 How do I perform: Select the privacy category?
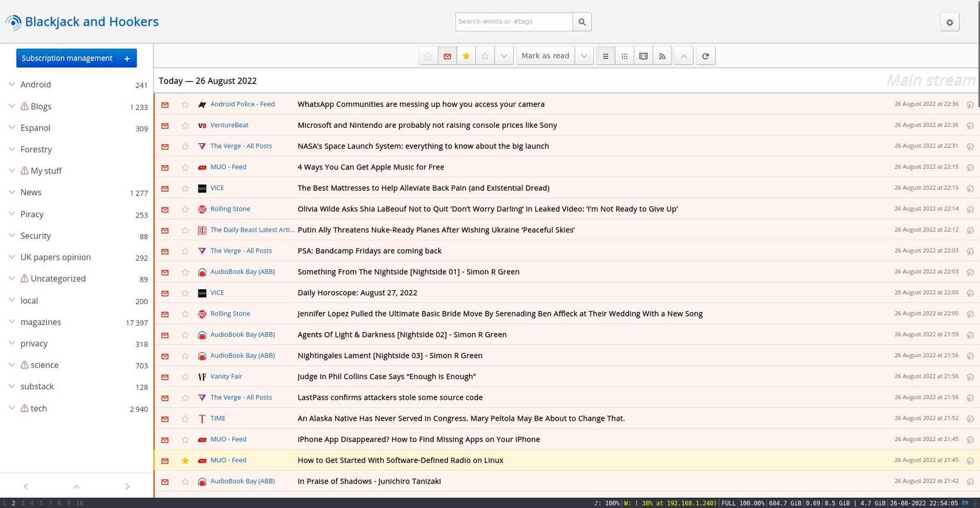34,343
